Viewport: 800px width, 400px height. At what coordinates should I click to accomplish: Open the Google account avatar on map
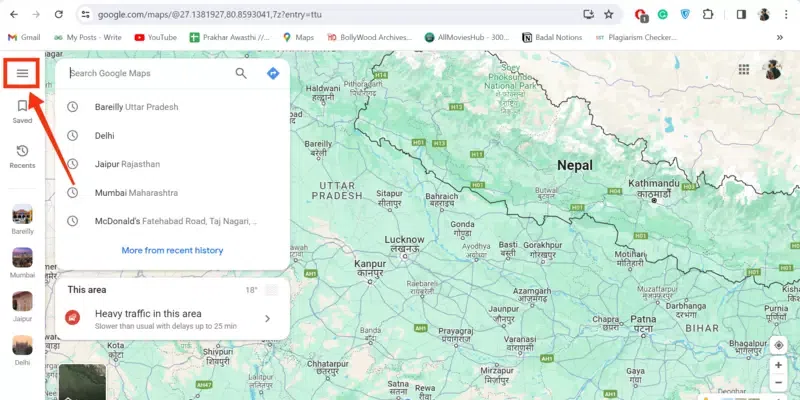773,69
